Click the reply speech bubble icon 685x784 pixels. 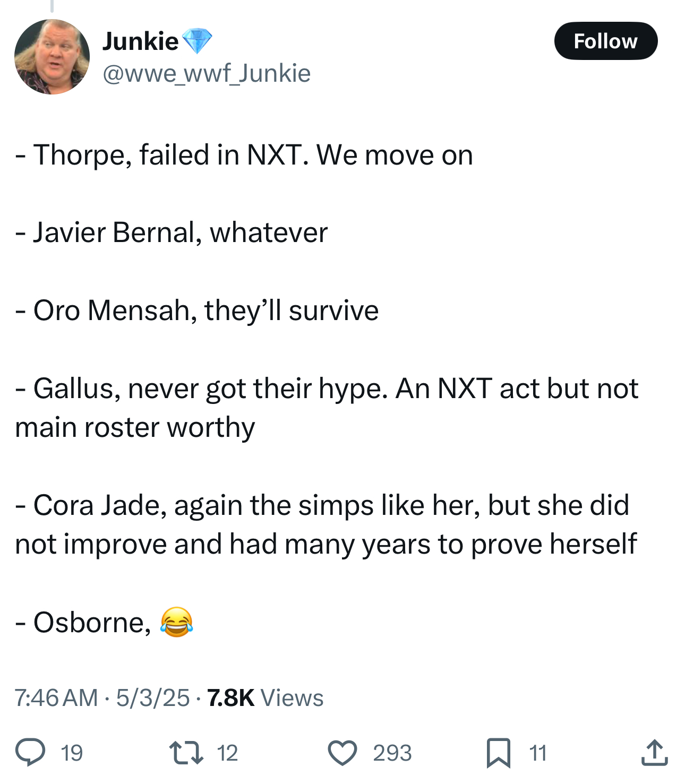click(30, 752)
